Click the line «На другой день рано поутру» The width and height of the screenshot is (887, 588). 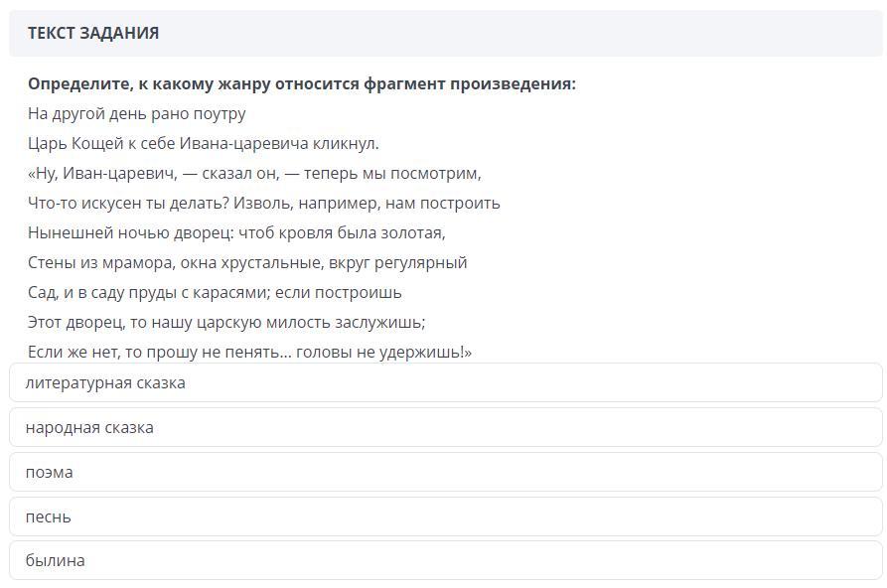136,113
